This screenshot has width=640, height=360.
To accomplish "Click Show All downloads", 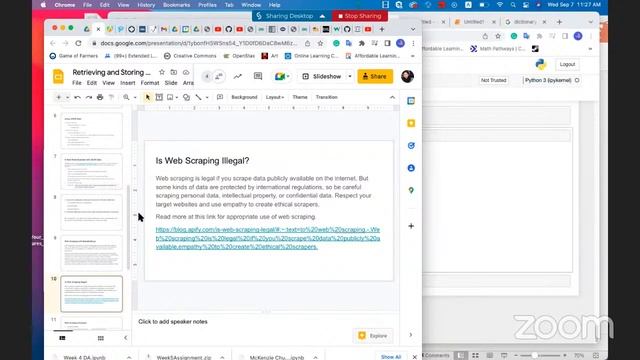I will pyautogui.click(x=391, y=357).
